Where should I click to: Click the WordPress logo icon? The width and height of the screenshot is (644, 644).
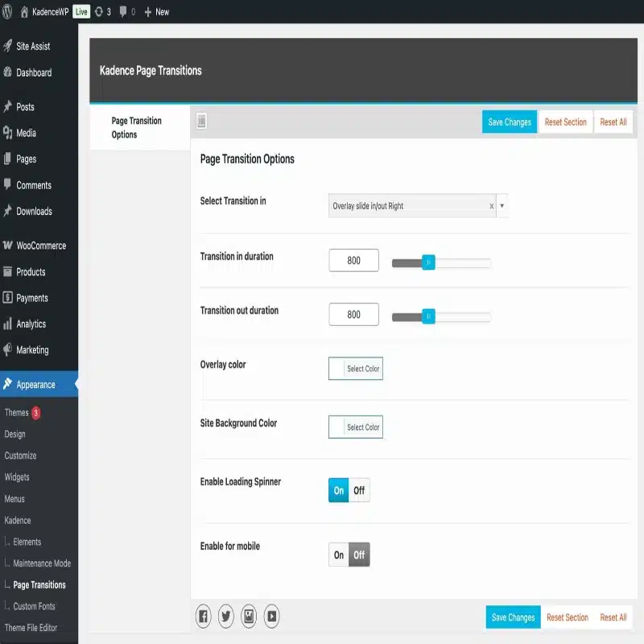[x=10, y=12]
